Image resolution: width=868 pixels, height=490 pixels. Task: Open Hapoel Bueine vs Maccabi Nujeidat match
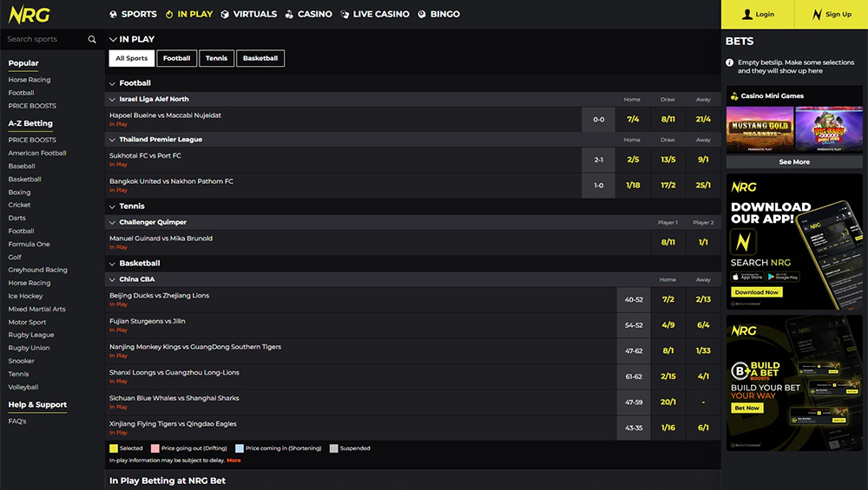(x=165, y=115)
